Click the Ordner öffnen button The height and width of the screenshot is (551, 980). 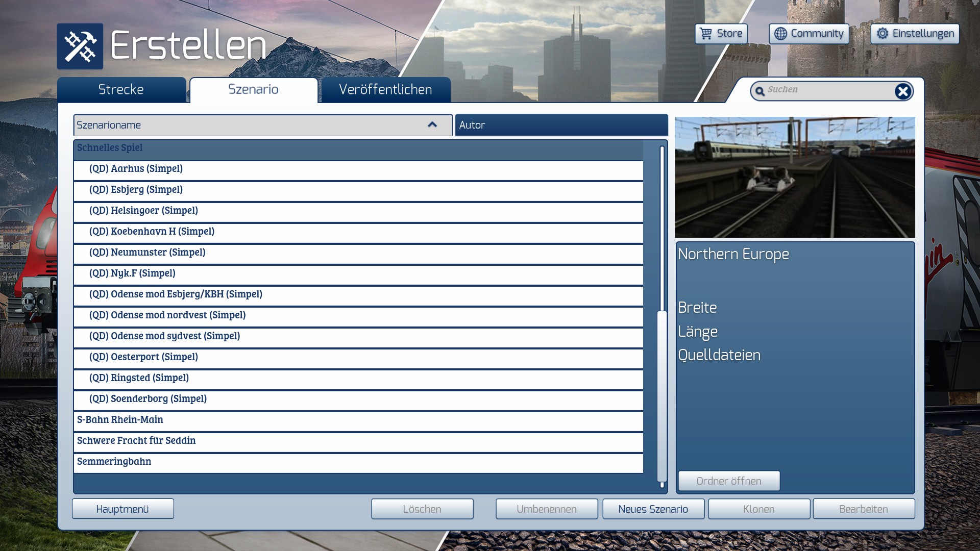pos(728,481)
